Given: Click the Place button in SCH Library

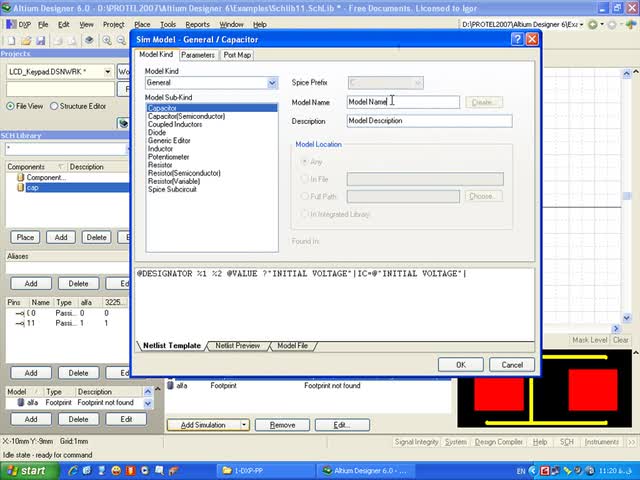Looking at the screenshot, I should [25, 237].
